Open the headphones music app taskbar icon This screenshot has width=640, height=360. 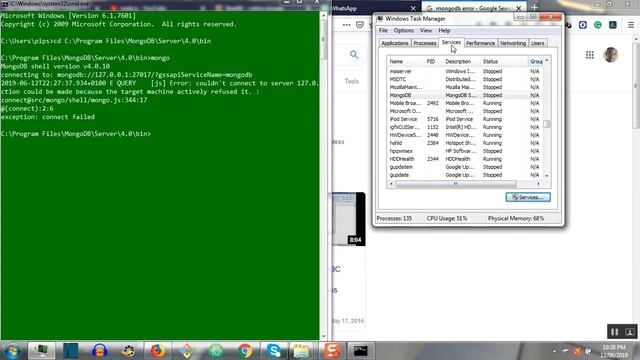tap(100, 351)
